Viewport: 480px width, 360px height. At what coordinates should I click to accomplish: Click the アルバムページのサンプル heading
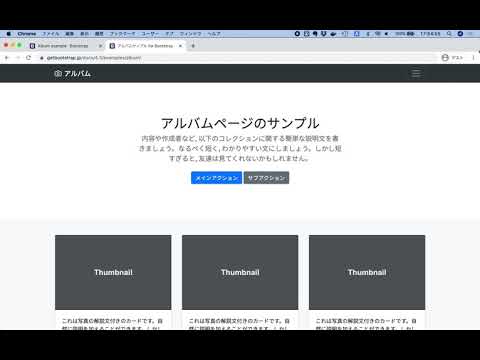(240, 123)
